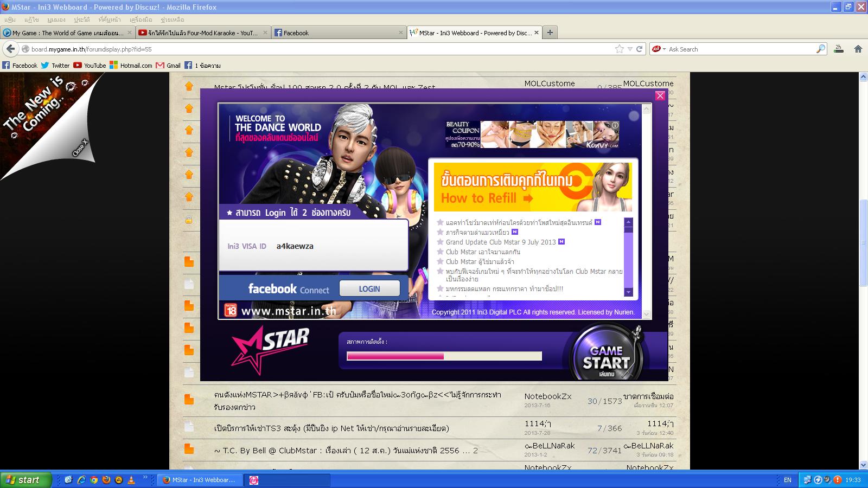
Task: Open NotebookZx author profile dated 2013-7-16
Action: [x=547, y=396]
